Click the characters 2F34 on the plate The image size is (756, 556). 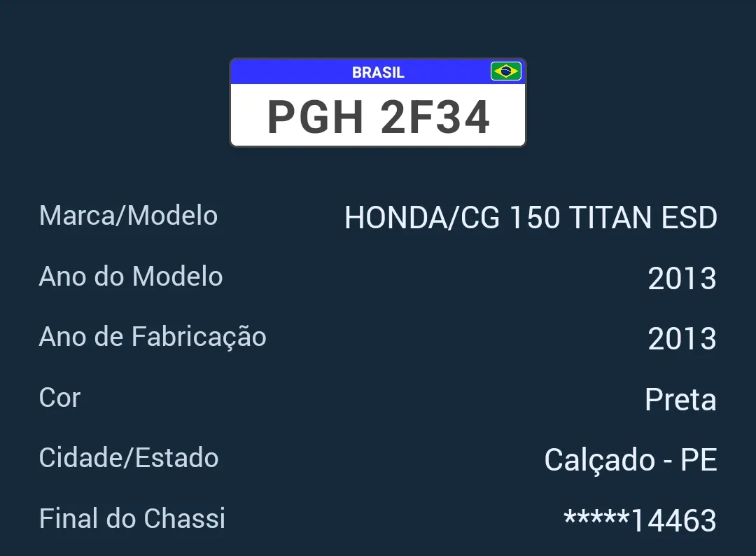coord(435,117)
